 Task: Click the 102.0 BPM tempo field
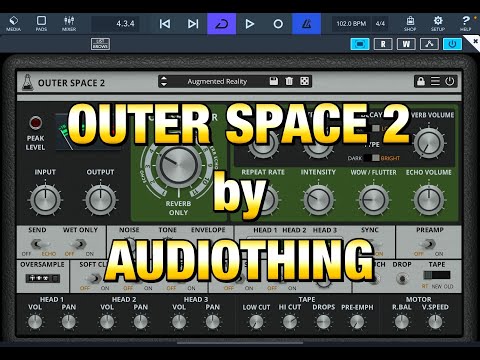click(x=351, y=24)
